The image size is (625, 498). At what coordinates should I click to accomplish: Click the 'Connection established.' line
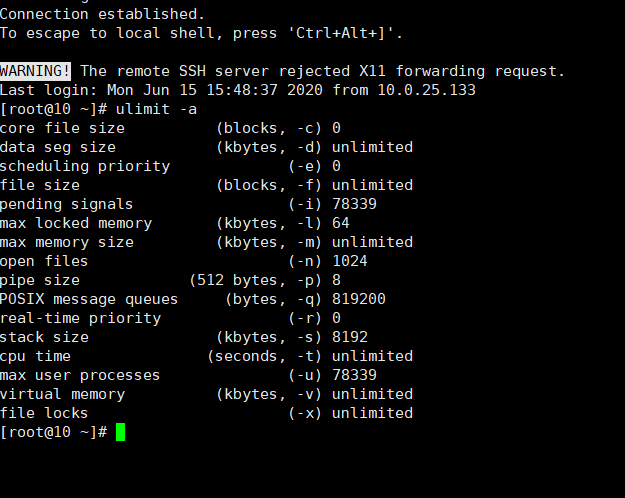(x=102, y=14)
